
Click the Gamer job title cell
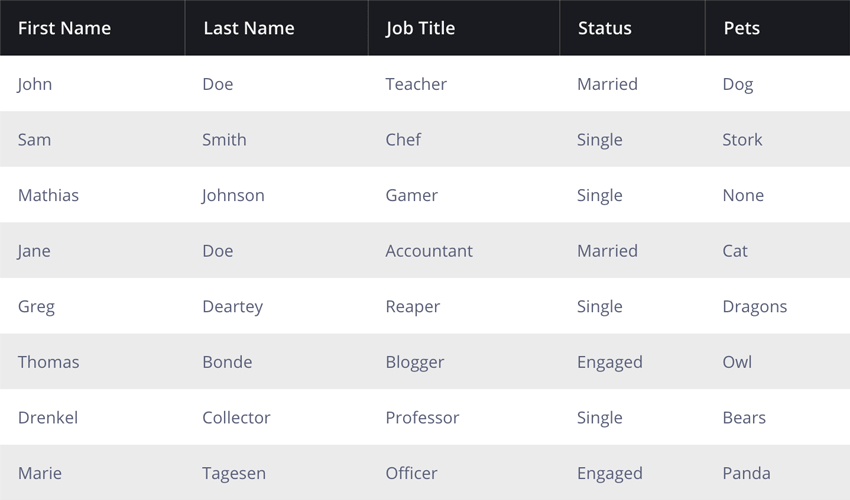click(x=463, y=195)
